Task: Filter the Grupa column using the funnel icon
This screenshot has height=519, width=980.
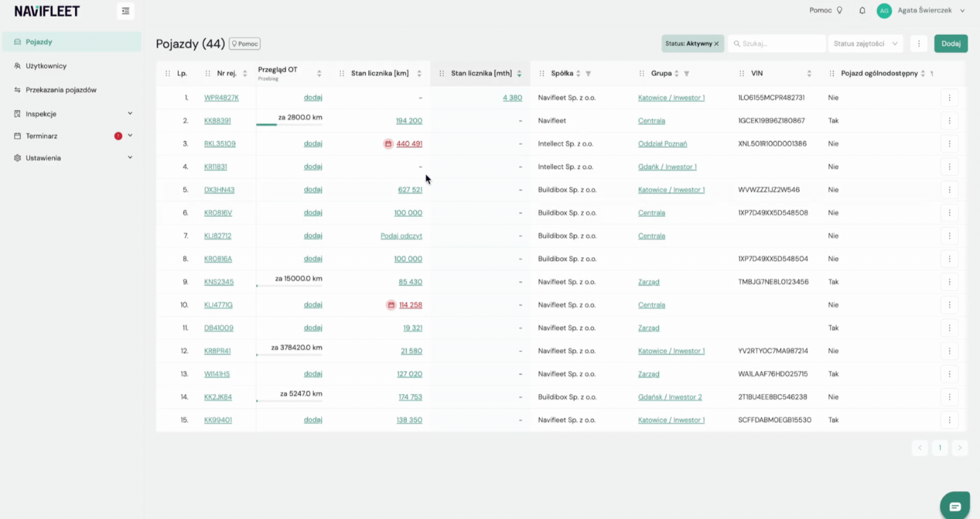Action: (x=687, y=73)
